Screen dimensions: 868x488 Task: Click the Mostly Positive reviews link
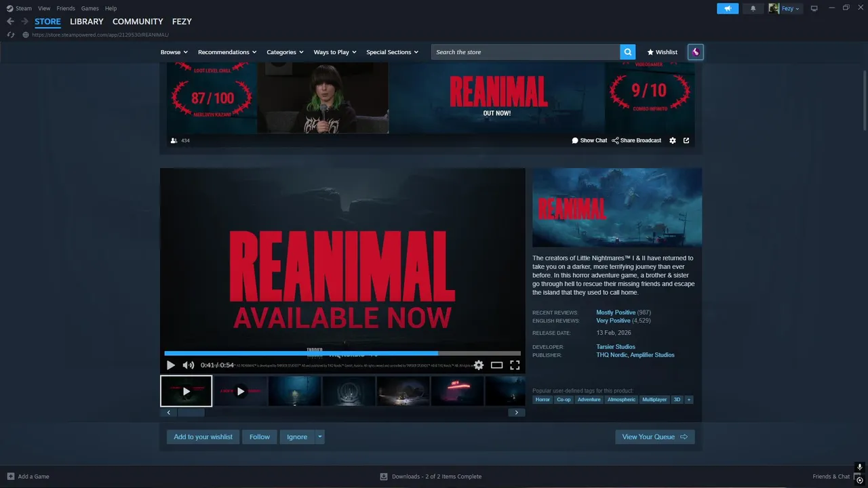pyautogui.click(x=616, y=312)
